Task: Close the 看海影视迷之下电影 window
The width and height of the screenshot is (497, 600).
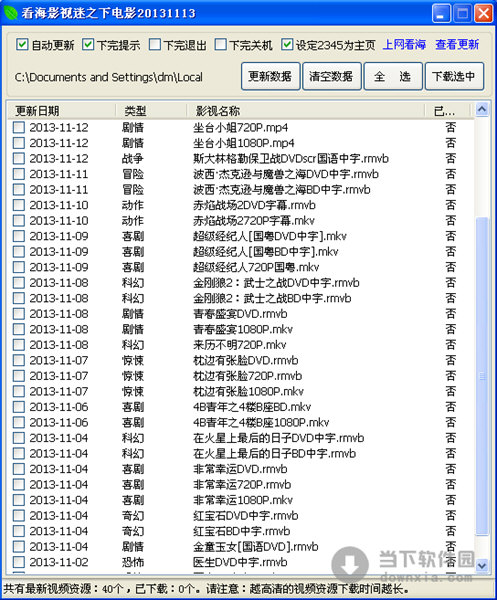Action: pos(484,14)
